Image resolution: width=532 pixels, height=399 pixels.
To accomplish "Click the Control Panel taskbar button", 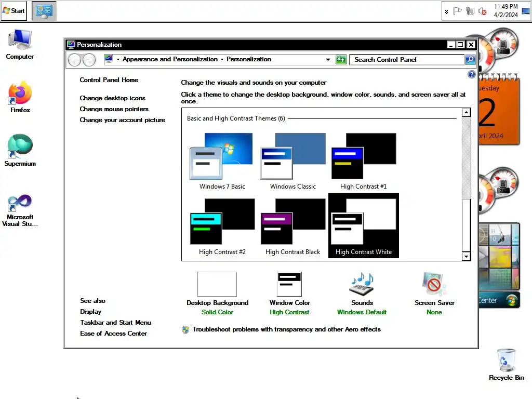I will [44, 10].
